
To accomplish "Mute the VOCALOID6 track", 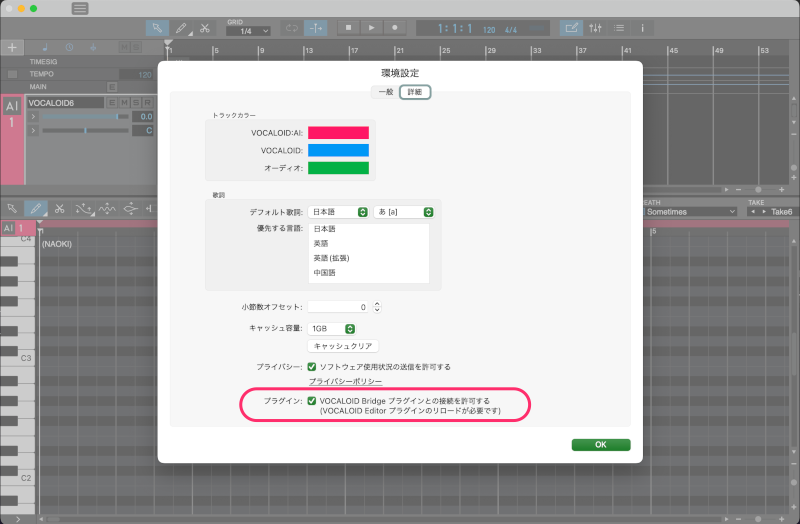I will [124, 103].
